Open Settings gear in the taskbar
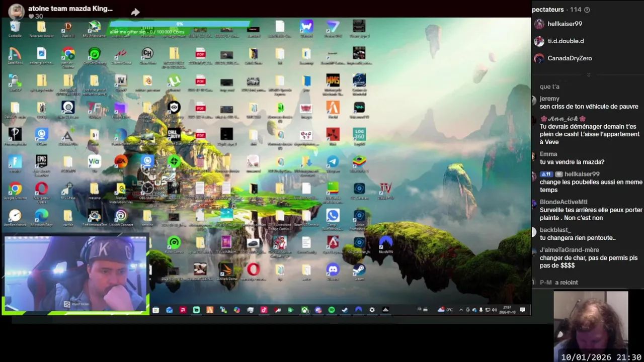 tap(372, 310)
